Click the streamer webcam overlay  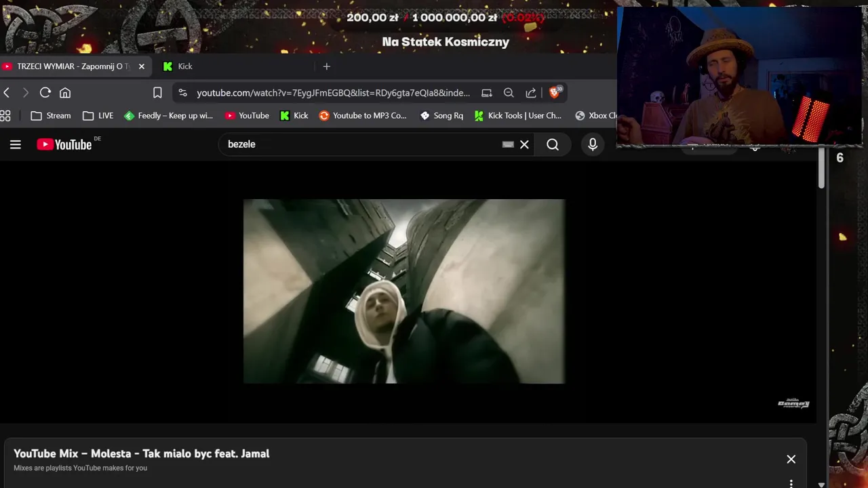click(739, 76)
